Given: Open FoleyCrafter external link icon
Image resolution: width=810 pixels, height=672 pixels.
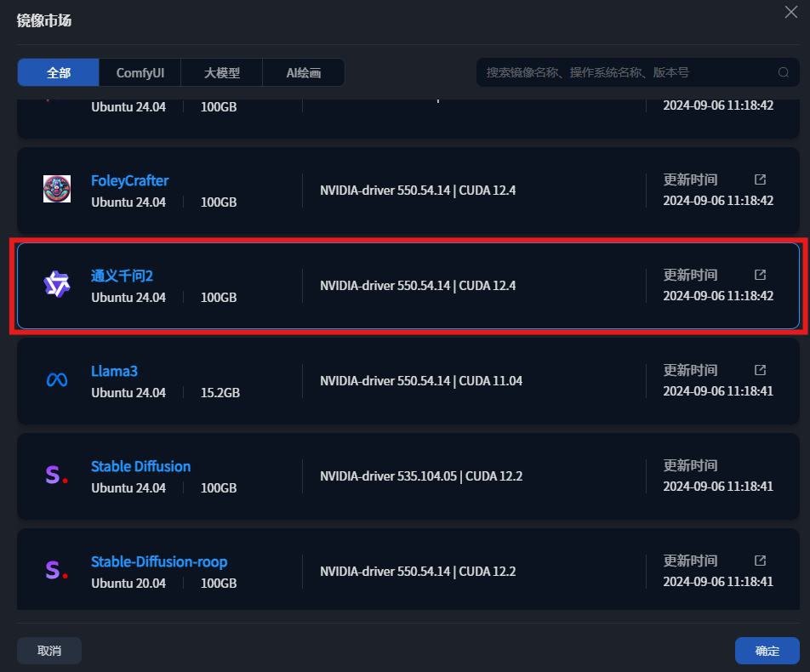Looking at the screenshot, I should [761, 179].
